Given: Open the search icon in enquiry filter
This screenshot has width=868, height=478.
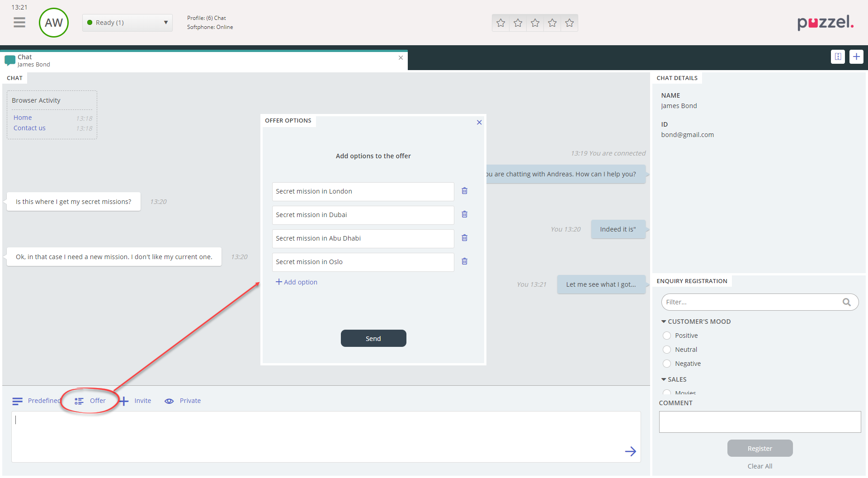Looking at the screenshot, I should click(846, 302).
